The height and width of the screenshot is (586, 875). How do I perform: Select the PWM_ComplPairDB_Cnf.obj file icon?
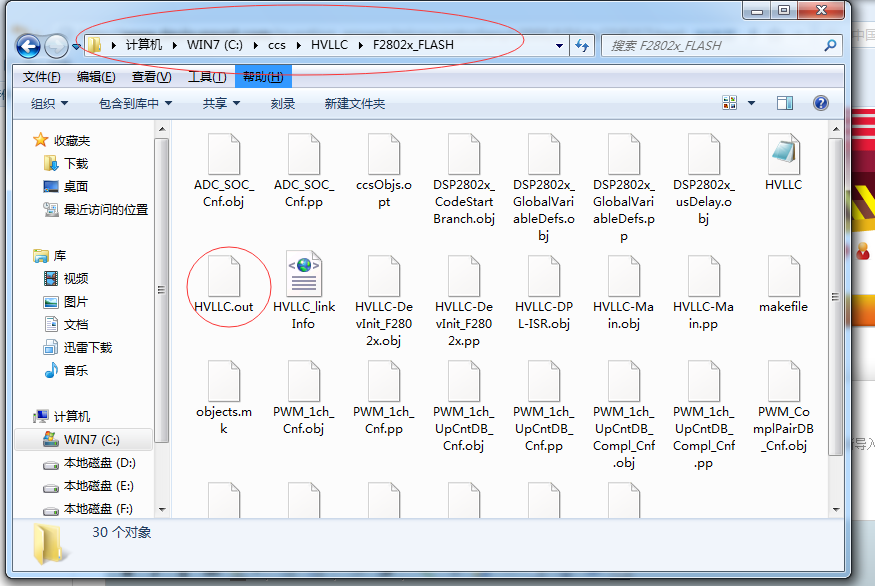point(783,381)
